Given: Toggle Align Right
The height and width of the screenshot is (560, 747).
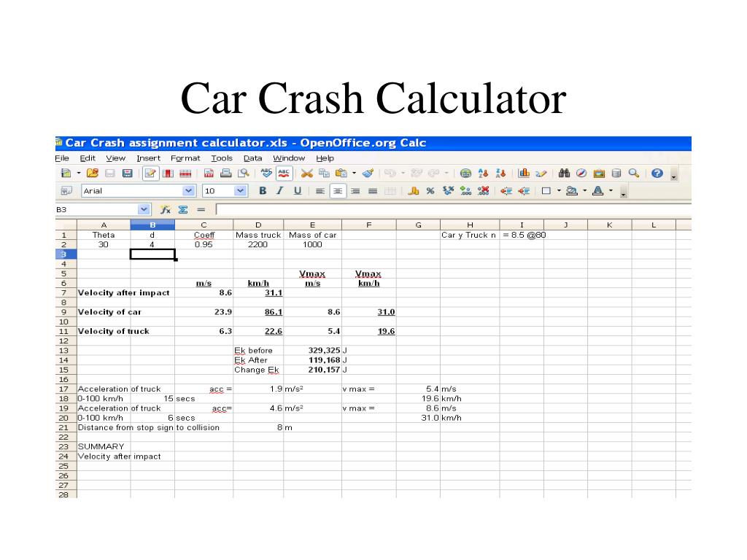Looking at the screenshot, I should [355, 191].
